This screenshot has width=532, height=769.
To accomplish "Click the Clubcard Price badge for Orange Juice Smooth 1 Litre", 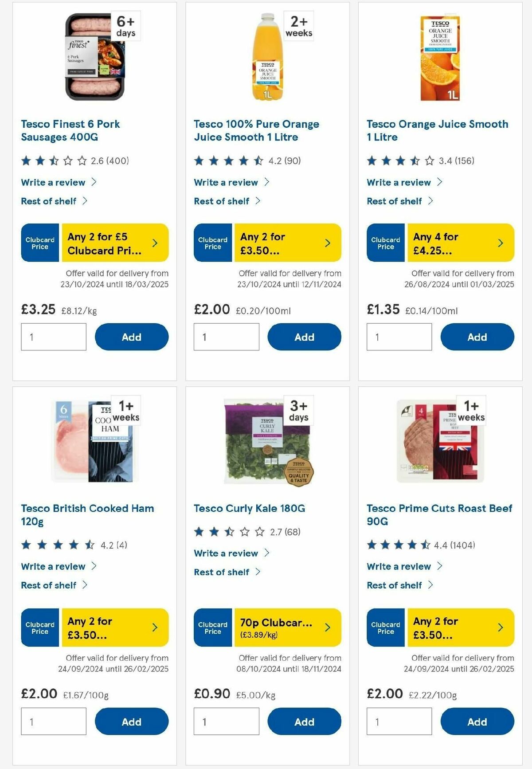I will point(385,243).
